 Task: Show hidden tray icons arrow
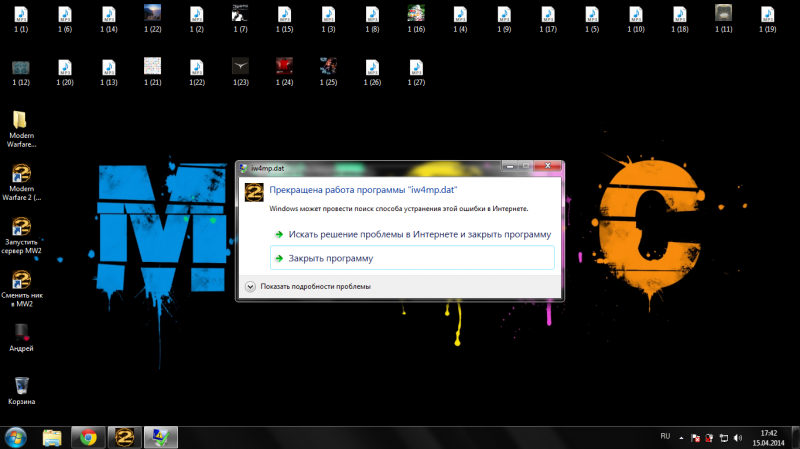point(681,438)
